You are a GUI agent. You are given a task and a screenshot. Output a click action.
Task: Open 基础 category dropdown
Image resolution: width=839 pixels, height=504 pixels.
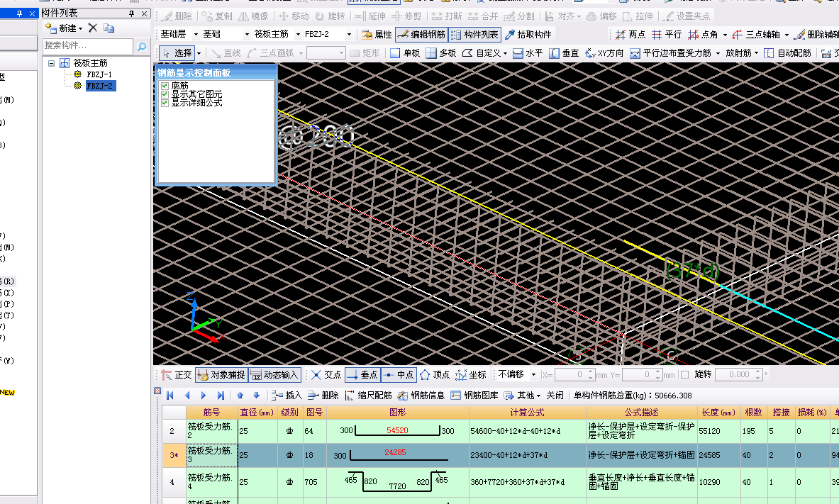247,34
